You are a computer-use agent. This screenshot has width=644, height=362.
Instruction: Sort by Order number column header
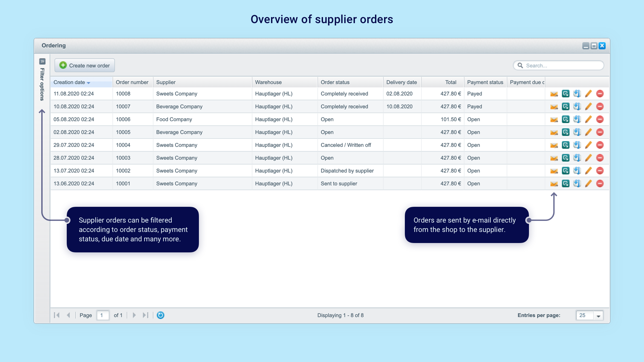[132, 82]
